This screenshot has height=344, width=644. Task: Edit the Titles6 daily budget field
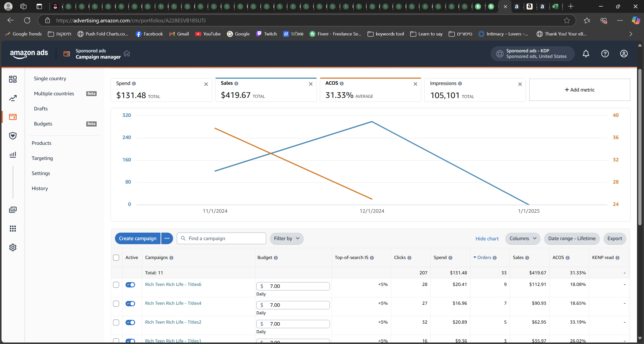coord(293,286)
